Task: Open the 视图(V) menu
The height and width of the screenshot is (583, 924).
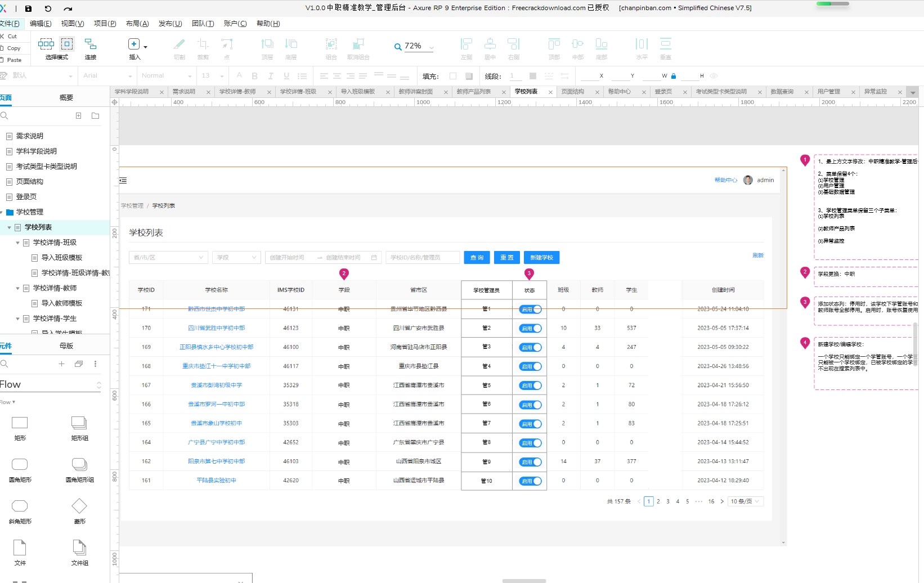Action: tap(73, 24)
